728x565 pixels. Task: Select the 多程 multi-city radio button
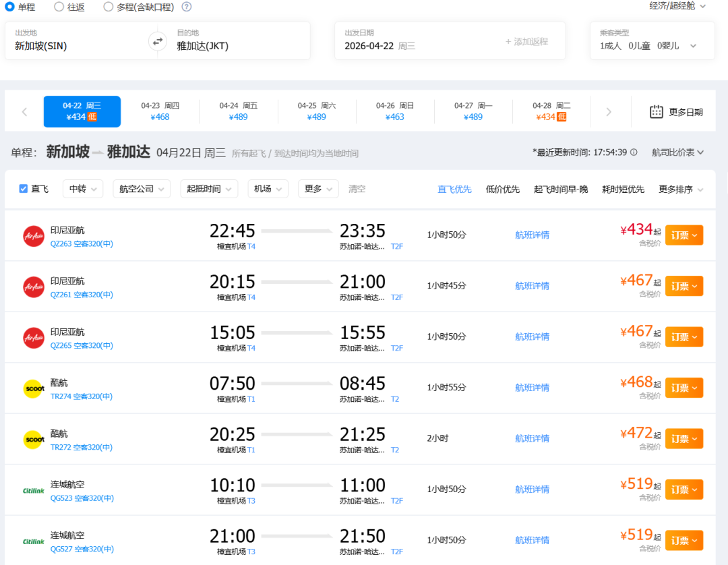(x=109, y=7)
